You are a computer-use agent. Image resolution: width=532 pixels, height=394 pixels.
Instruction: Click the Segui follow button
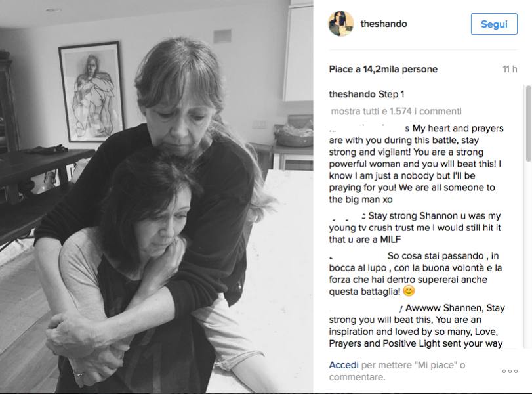pyautogui.click(x=494, y=24)
